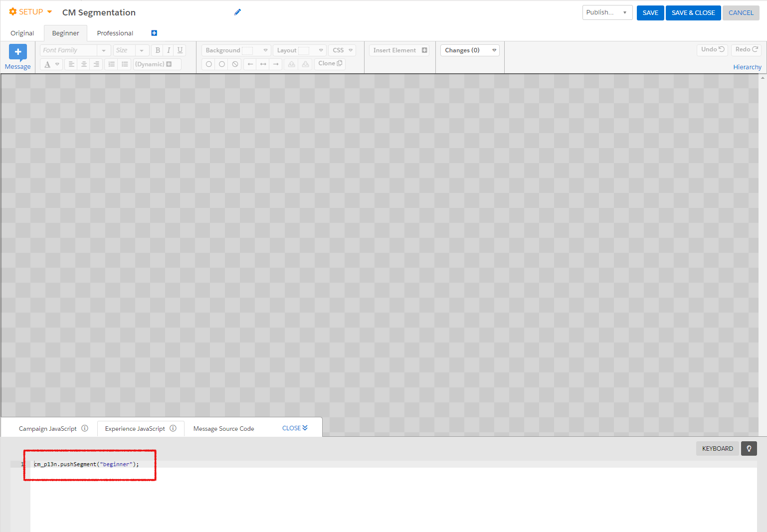
Task: Click the lightbulb hint icon
Action: (x=749, y=449)
